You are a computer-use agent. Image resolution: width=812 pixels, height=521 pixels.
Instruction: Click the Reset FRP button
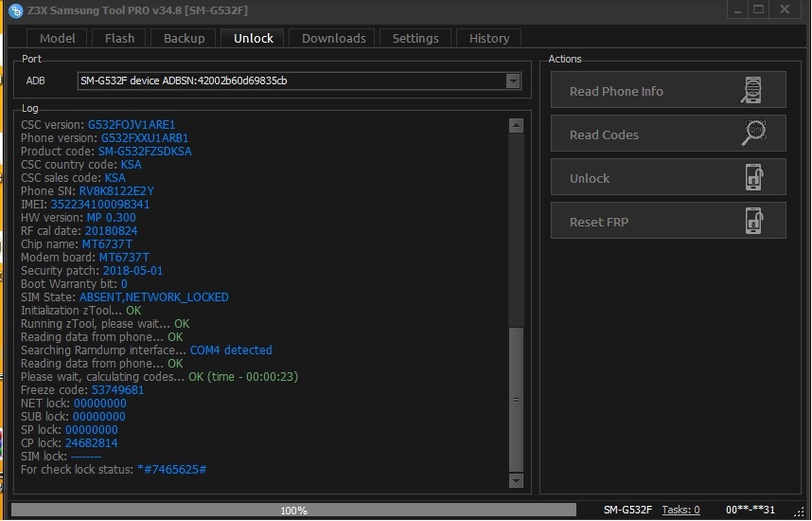(668, 221)
